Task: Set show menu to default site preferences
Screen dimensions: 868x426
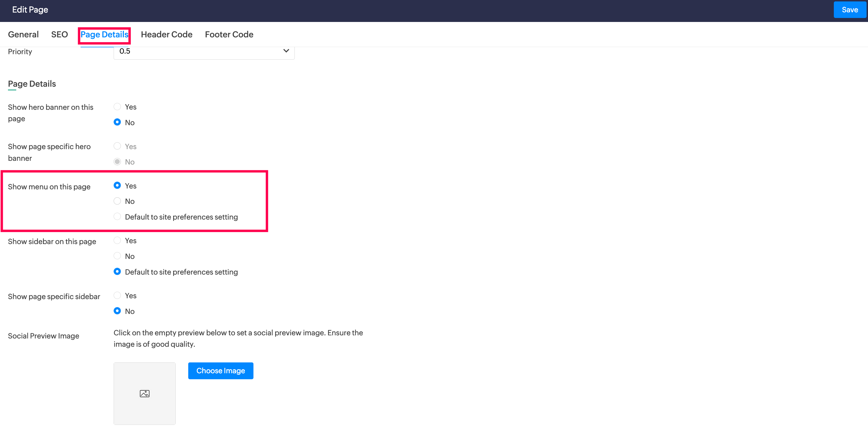Action: 117,216
